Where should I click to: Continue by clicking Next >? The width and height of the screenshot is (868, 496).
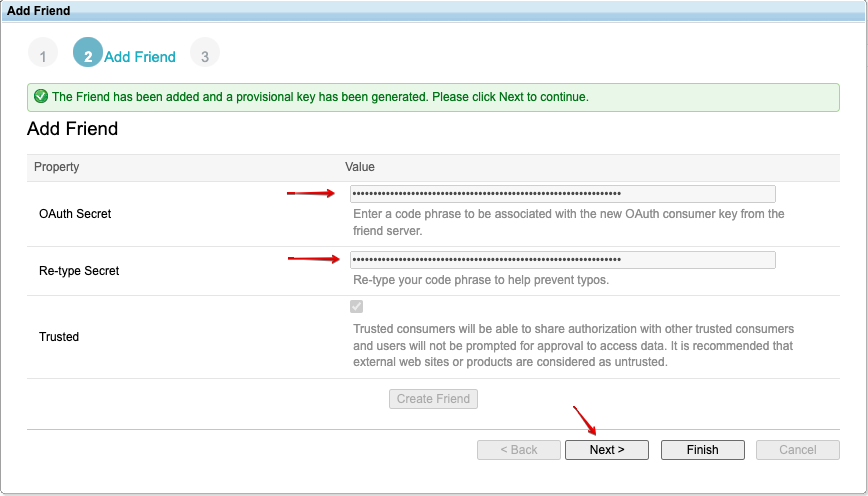pos(606,450)
